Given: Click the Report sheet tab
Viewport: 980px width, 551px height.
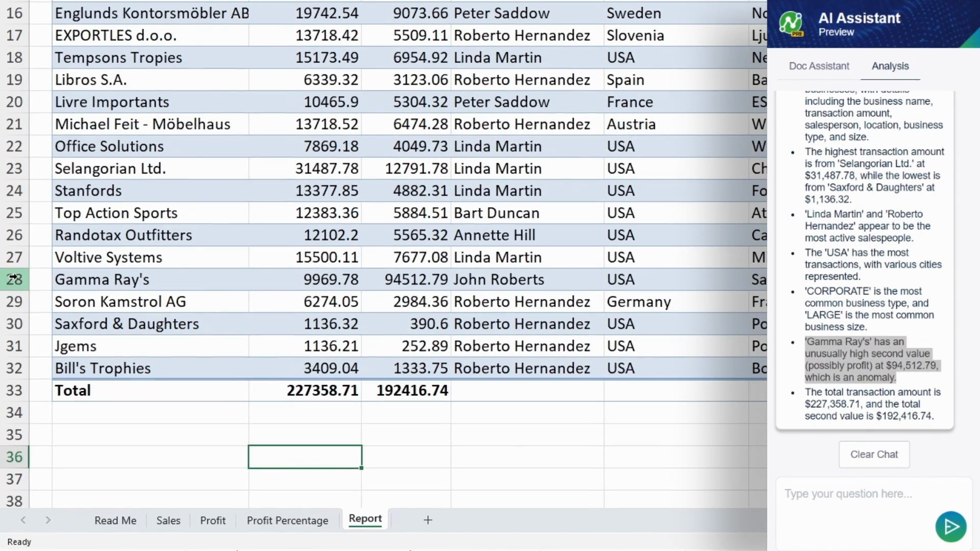Looking at the screenshot, I should [365, 519].
